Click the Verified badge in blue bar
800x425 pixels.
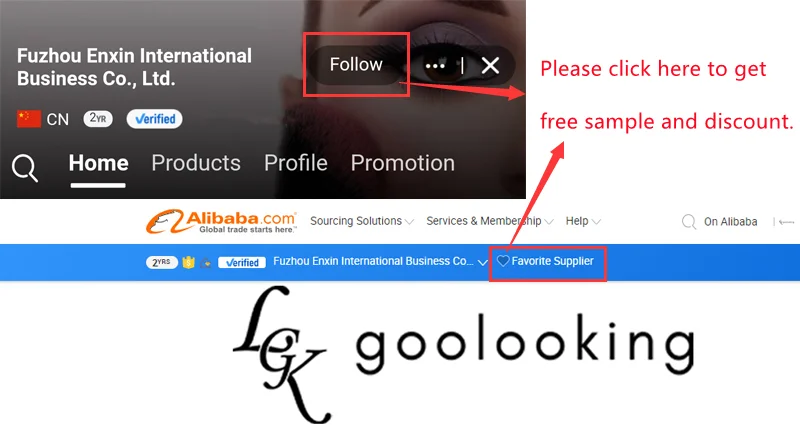[242, 262]
